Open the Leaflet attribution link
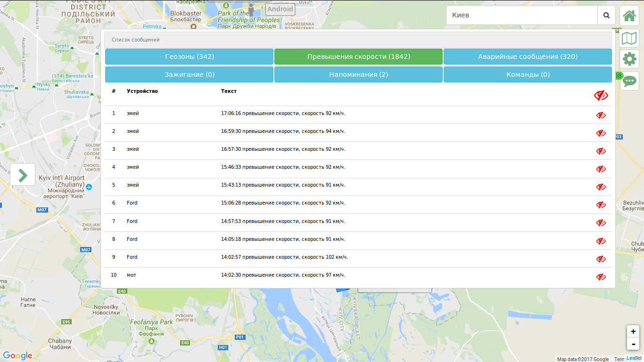The width and height of the screenshot is (644, 362). [634, 359]
